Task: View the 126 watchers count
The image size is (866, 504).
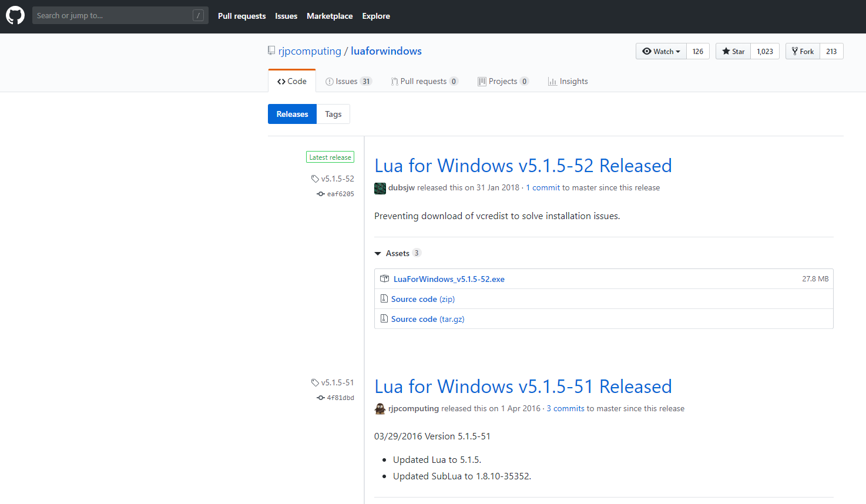Action: 698,51
